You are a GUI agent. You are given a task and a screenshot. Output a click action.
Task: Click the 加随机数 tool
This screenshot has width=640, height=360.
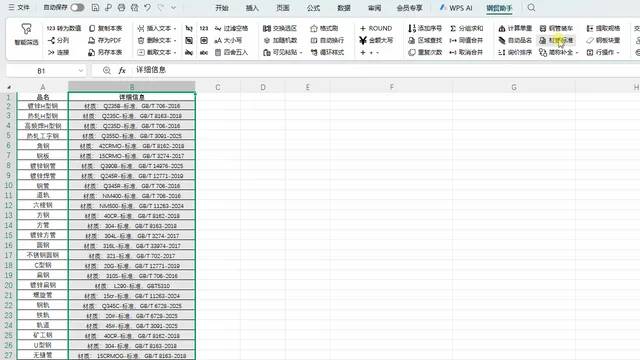[x=280, y=40]
